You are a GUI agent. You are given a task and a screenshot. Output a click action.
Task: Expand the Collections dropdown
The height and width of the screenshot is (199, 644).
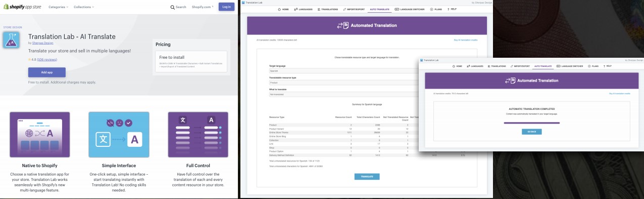point(84,7)
